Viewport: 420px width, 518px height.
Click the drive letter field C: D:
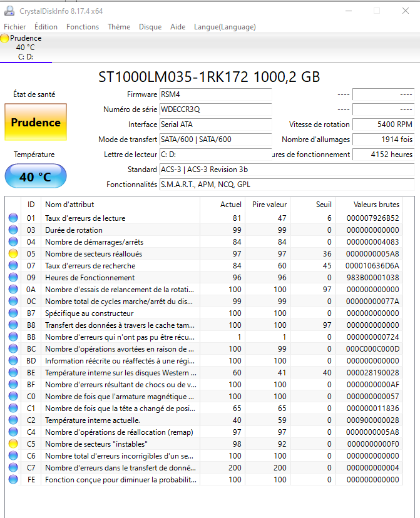pos(215,155)
